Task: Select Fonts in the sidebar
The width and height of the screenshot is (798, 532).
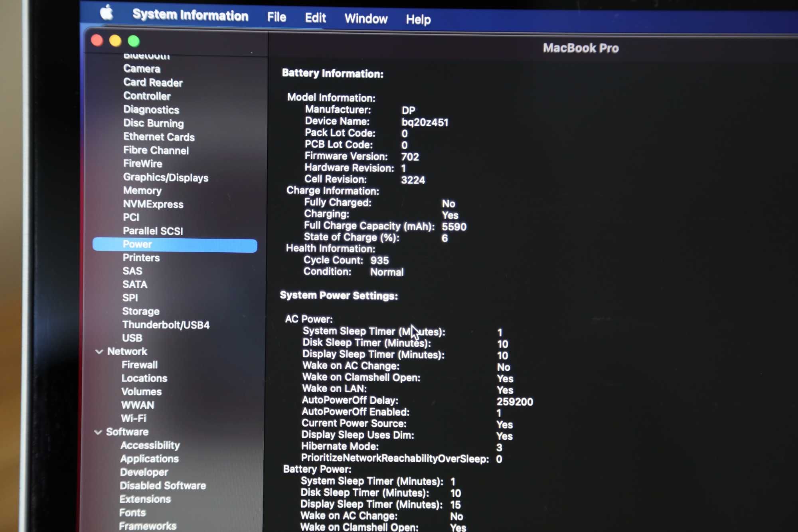Action: pos(132,512)
